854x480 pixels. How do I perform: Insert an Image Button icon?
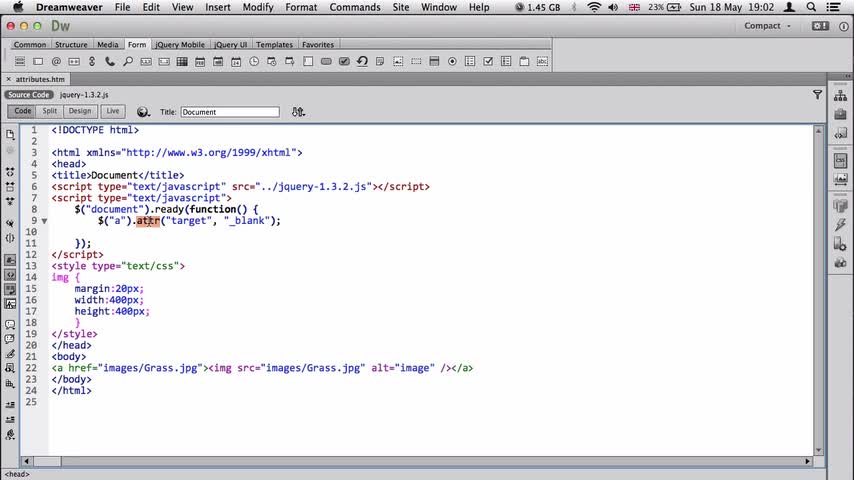(x=398, y=62)
